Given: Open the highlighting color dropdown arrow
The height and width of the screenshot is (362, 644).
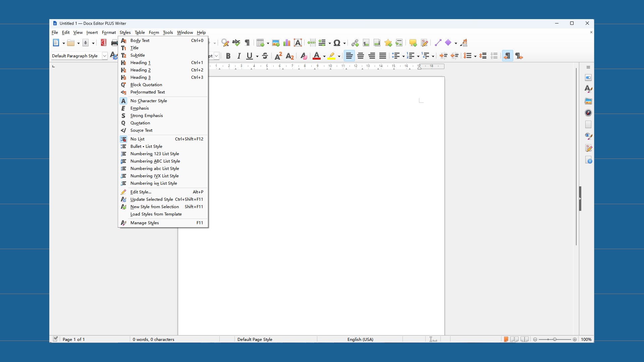Looking at the screenshot, I should 339,56.
